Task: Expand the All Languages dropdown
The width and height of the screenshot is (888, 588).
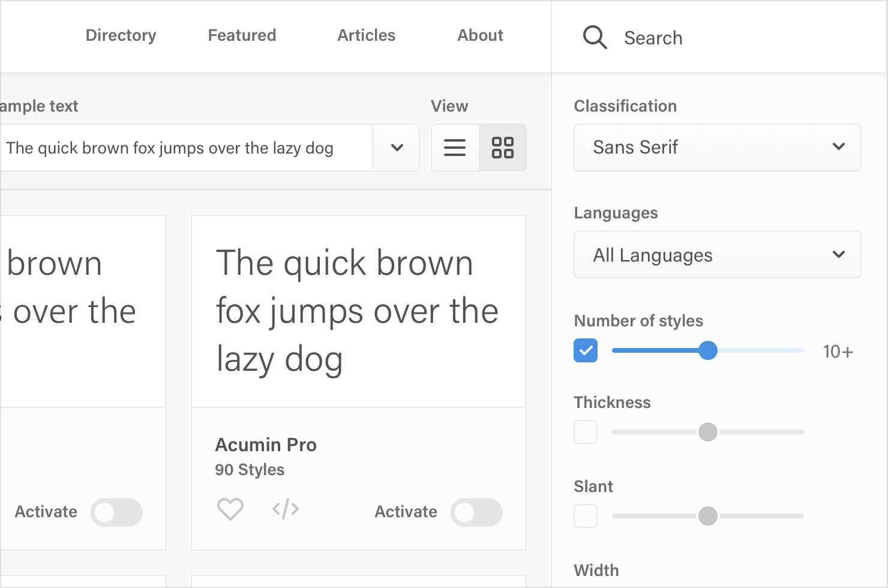Action: pos(717,255)
